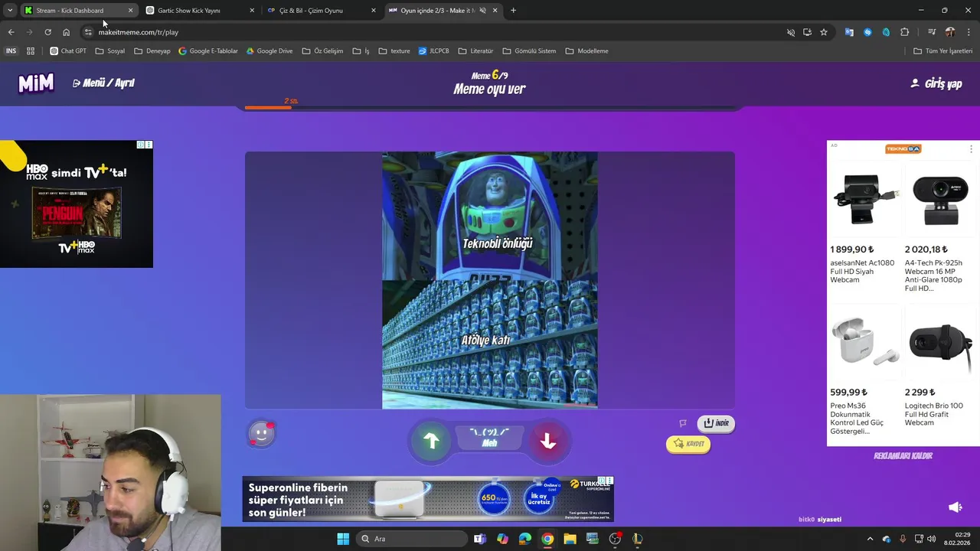Open Modelleme bookmarks folder

pos(586,51)
